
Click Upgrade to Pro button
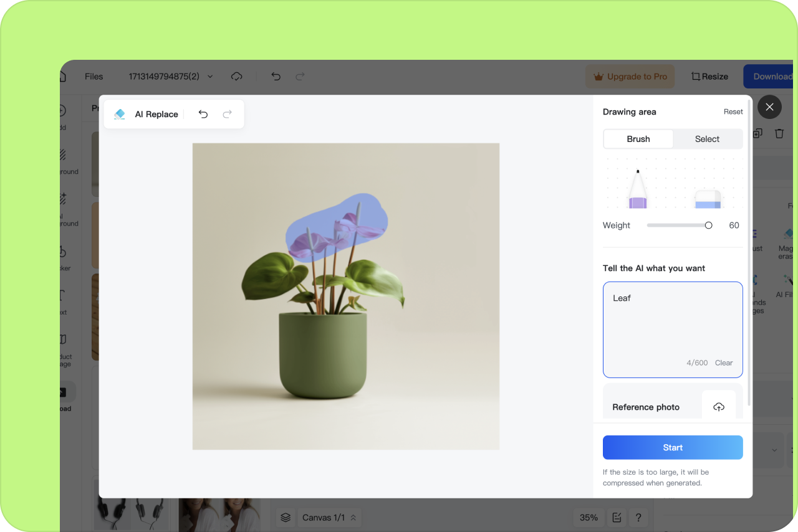pos(630,77)
